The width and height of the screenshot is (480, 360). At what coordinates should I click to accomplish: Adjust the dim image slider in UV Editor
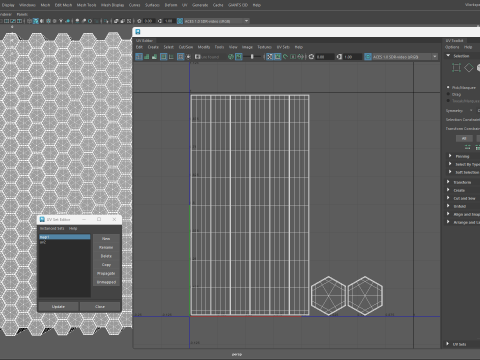pyautogui.click(x=252, y=57)
